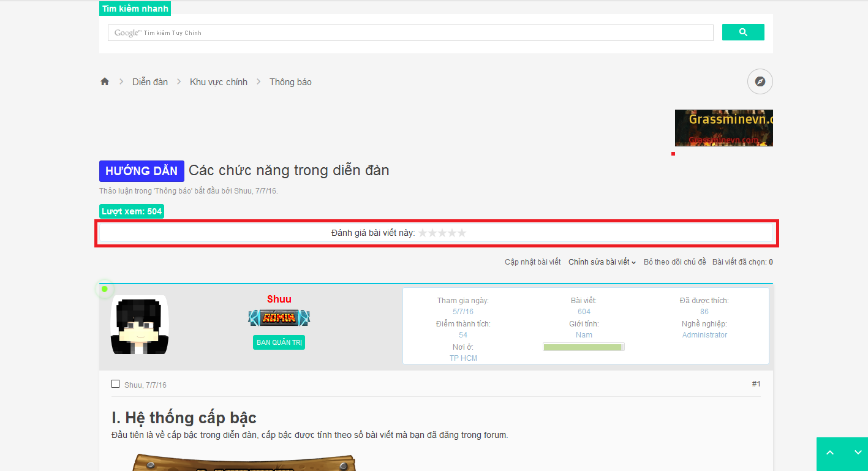Open Khu vực chính breadcrumb
This screenshot has height=471, width=868.
pyautogui.click(x=219, y=82)
